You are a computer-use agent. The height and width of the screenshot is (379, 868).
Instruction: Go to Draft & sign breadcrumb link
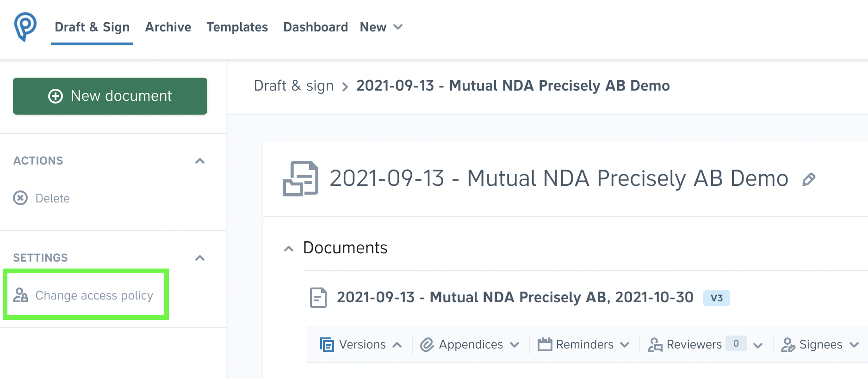pos(294,86)
